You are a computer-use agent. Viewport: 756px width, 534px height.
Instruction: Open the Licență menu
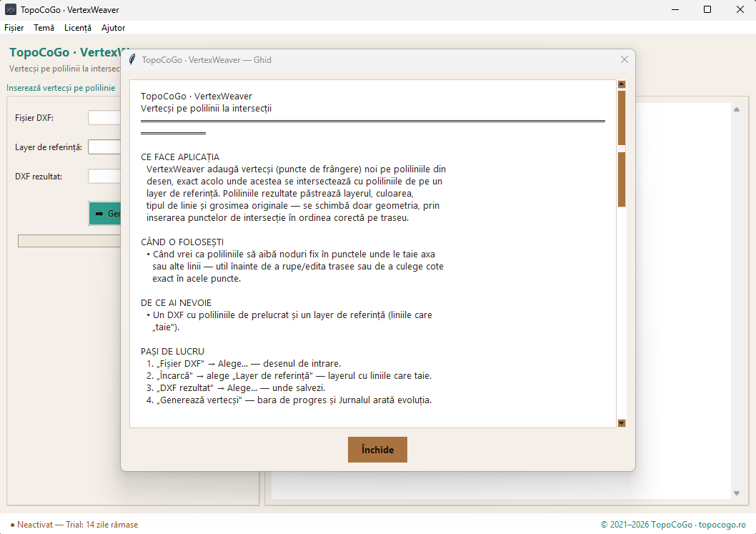point(78,28)
